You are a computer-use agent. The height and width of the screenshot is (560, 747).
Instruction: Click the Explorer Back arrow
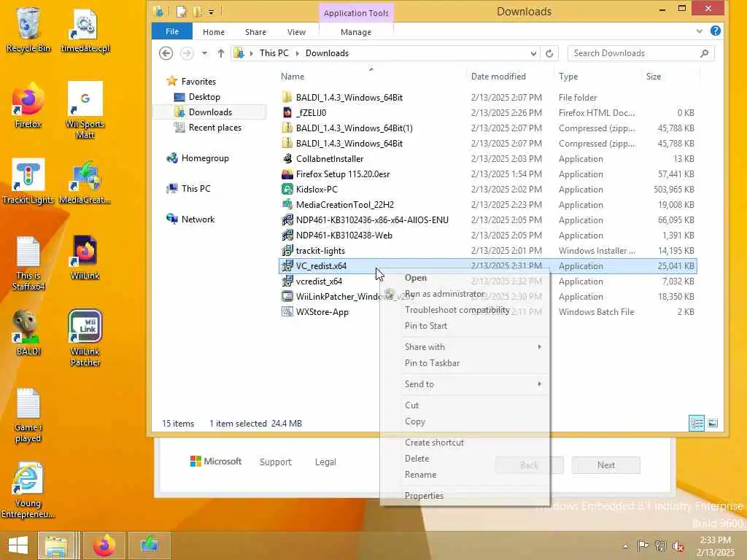point(166,52)
